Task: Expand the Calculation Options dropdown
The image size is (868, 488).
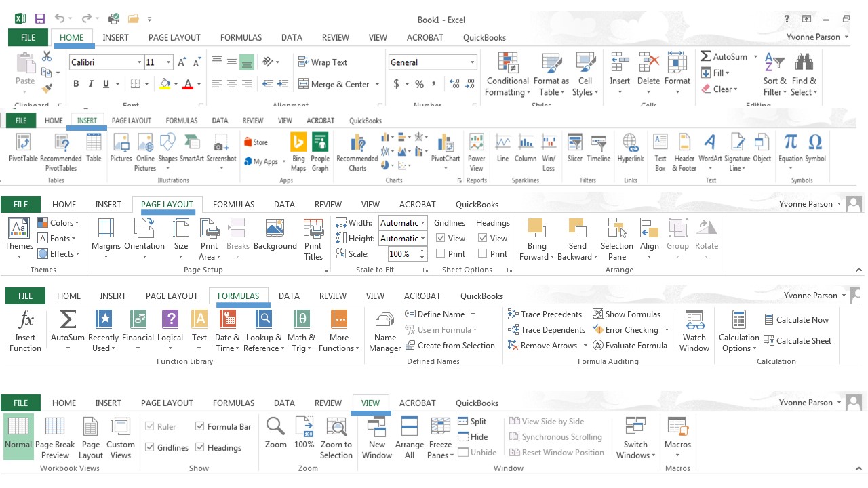Action: tap(754, 348)
